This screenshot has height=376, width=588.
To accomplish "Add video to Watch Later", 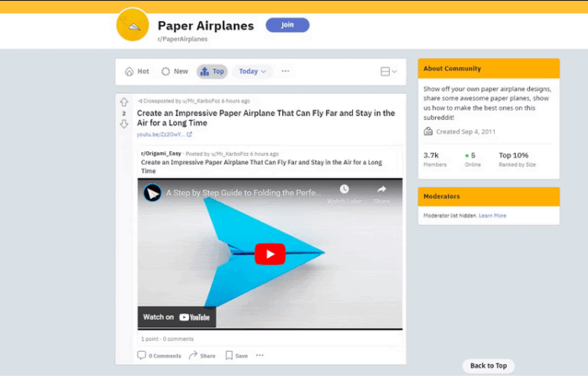I will tap(344, 194).
